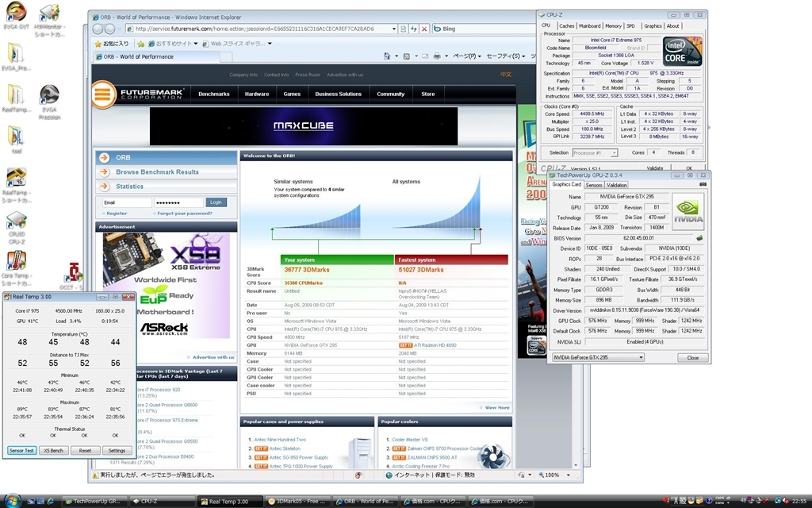Click the add-to-favorites-bar star icon
Viewport: 812px width, 508px height.
click(140, 44)
